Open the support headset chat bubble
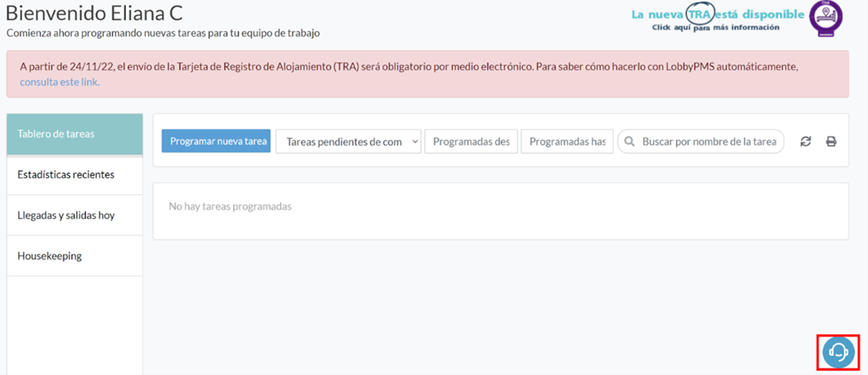 point(838,352)
